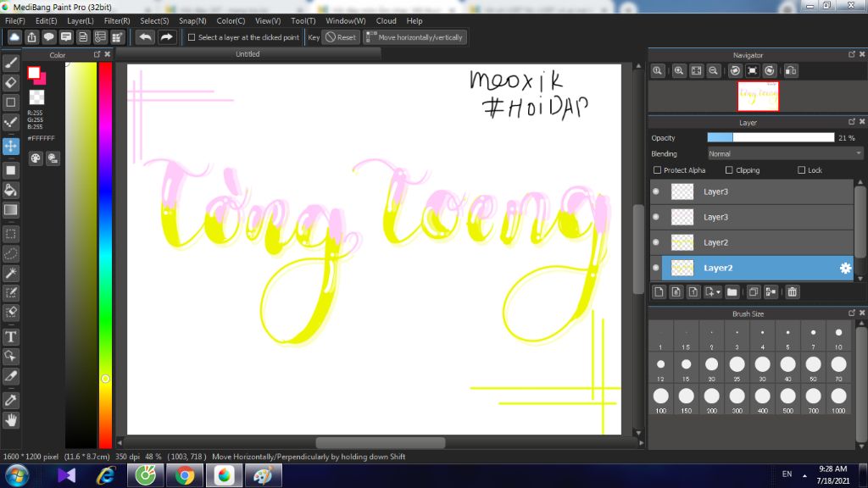This screenshot has height=488, width=868.
Task: Switch to the Untitled canvas tab
Action: (248, 54)
